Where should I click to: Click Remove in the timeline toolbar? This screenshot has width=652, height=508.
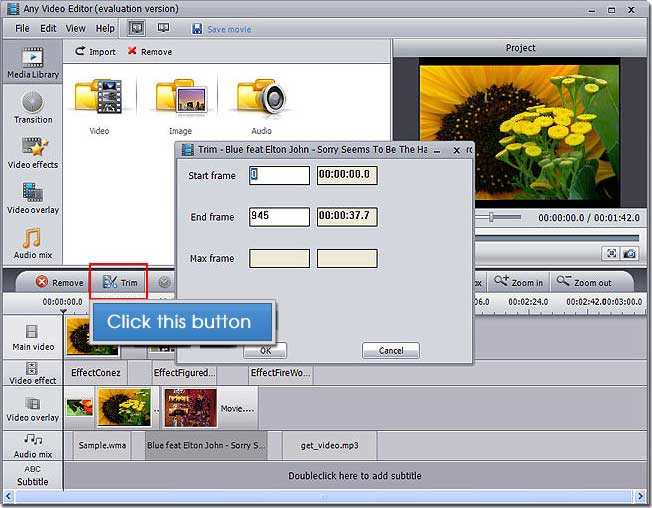(x=60, y=283)
